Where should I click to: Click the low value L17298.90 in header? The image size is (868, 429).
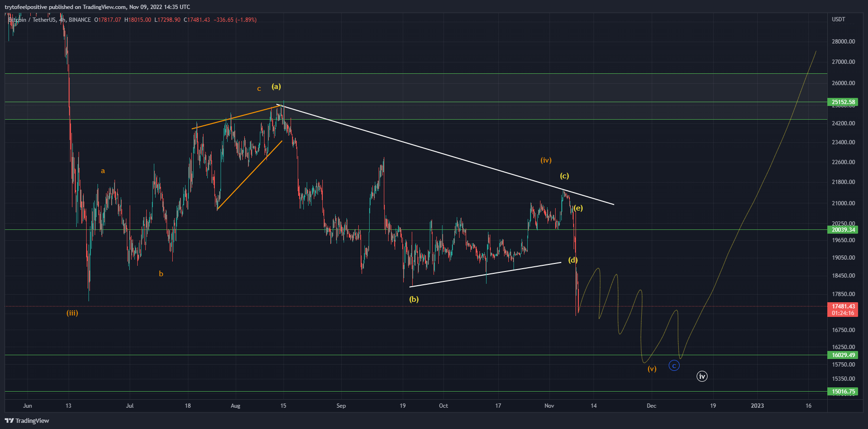pyautogui.click(x=168, y=20)
